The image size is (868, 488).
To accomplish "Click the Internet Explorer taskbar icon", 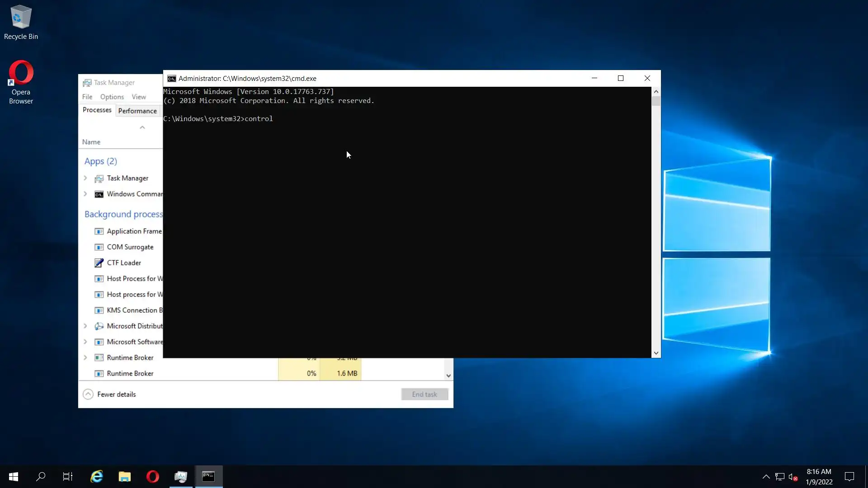I will [97, 476].
